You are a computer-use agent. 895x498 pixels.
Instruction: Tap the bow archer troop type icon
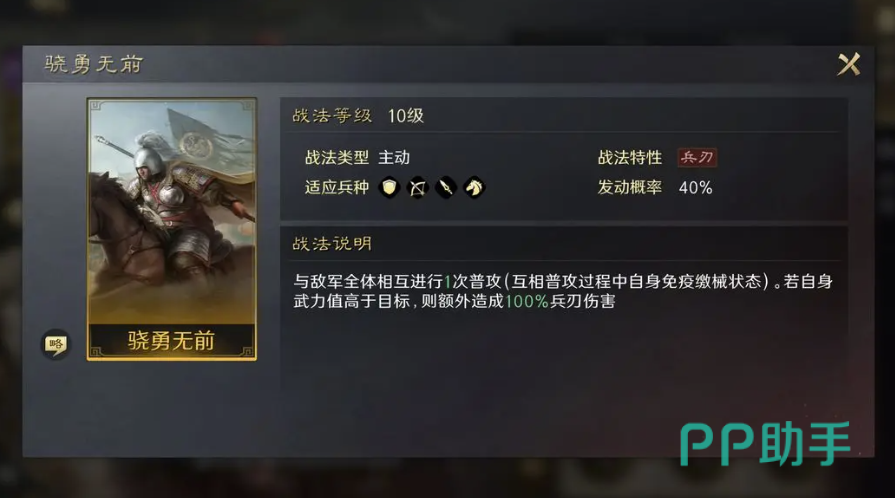click(417, 187)
